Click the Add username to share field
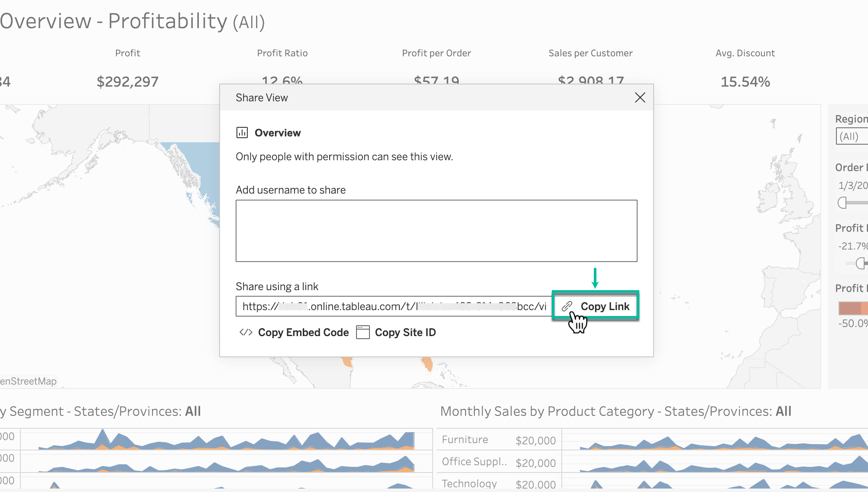Image resolution: width=868 pixels, height=492 pixels. coord(436,230)
